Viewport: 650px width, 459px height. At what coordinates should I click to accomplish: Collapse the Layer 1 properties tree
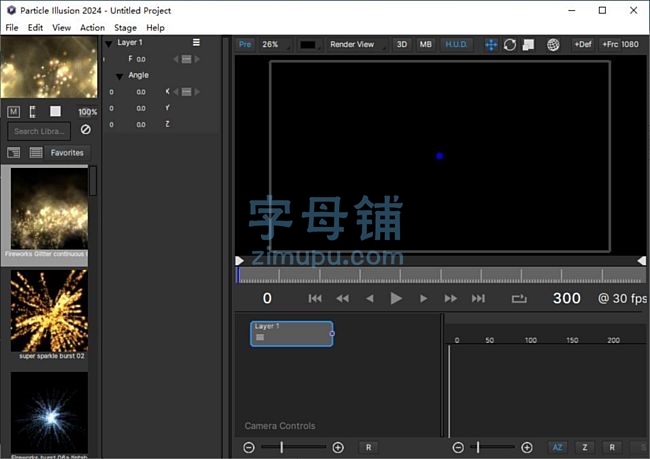pyautogui.click(x=109, y=43)
